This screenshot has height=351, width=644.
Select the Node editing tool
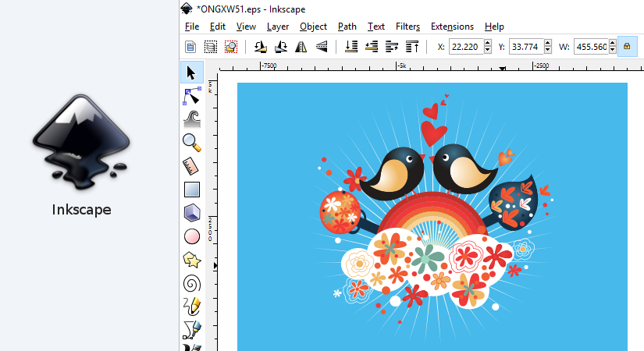point(191,96)
